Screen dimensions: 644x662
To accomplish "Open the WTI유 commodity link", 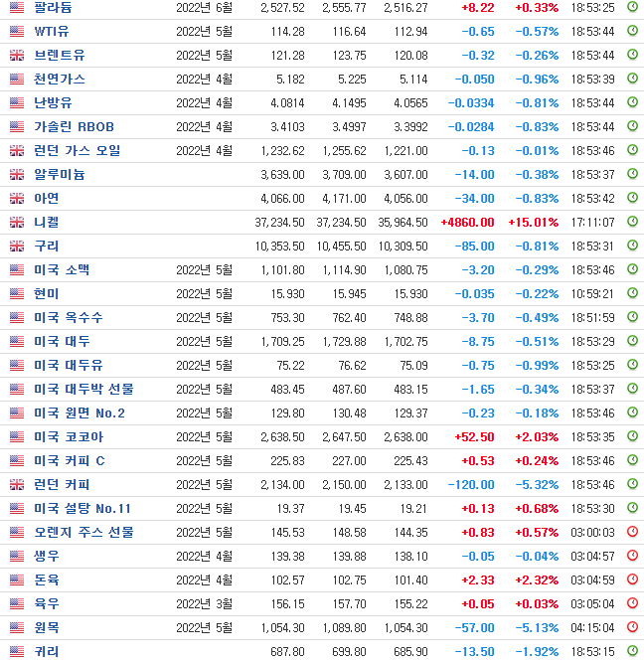I will [x=52, y=31].
